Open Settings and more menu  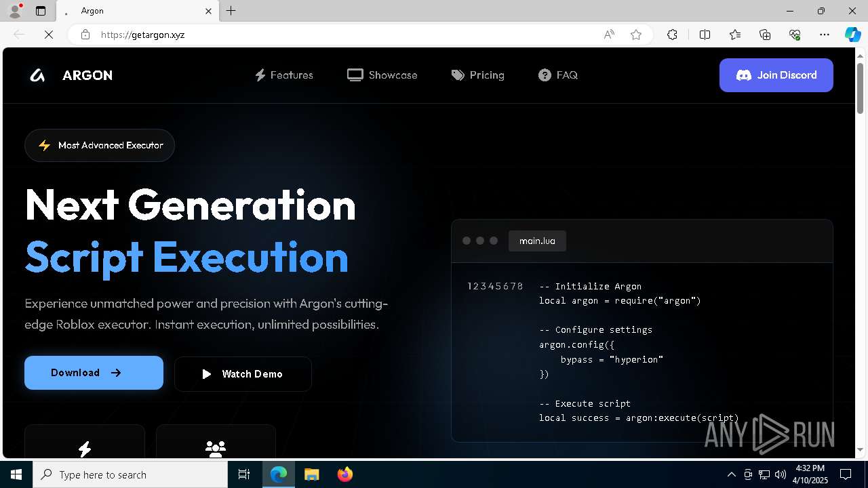coord(825,35)
